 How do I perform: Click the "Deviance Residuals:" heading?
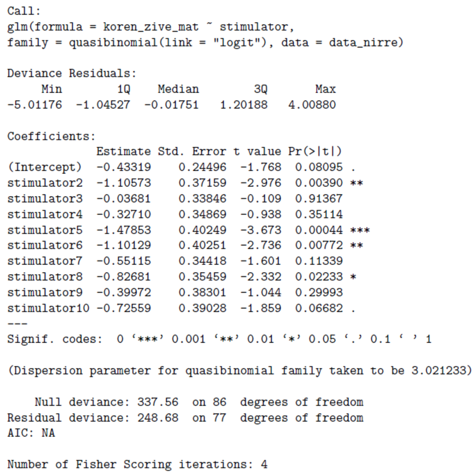[x=71, y=73]
